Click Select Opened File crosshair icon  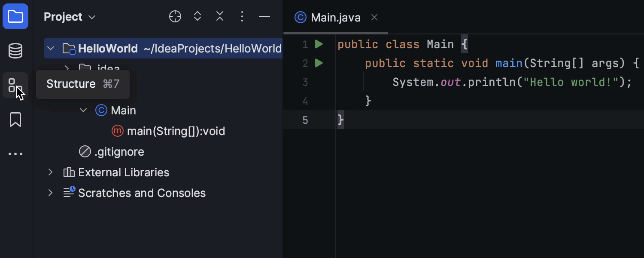(x=175, y=17)
